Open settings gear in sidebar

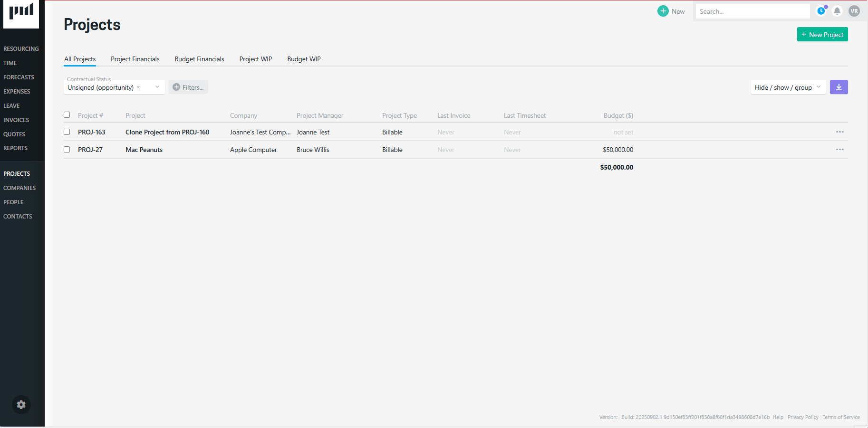click(21, 405)
